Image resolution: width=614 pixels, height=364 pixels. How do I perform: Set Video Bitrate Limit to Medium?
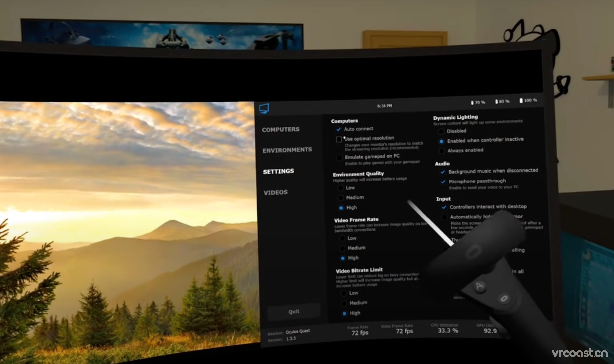click(x=344, y=303)
